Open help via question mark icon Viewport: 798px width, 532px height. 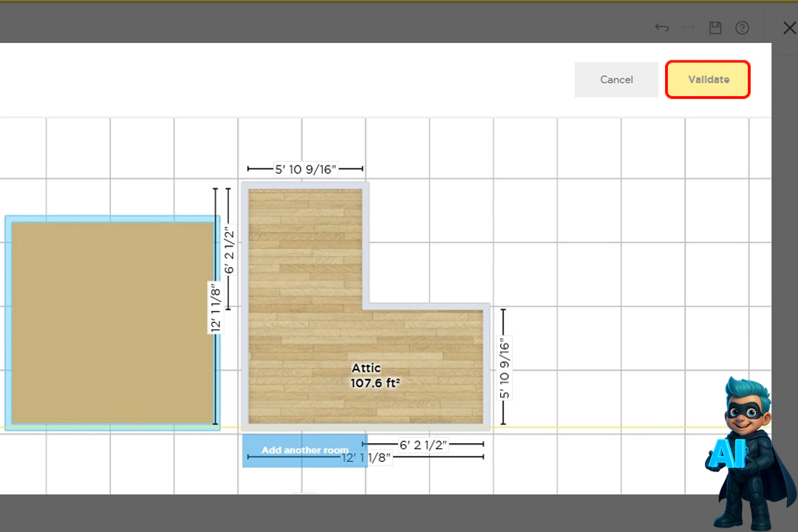[x=742, y=28]
